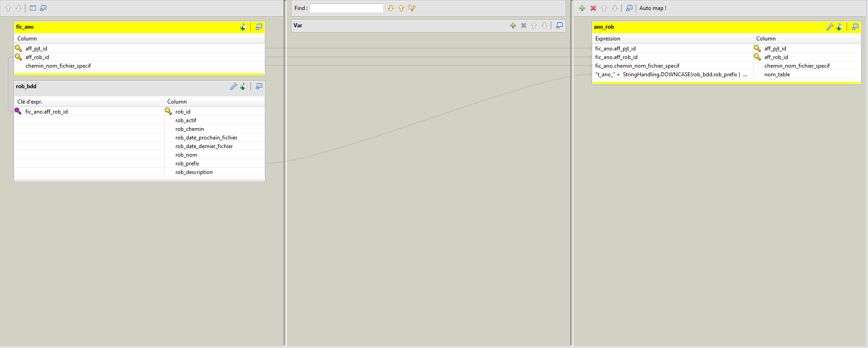Select rob_chemin column
The image size is (868, 348).
[215, 129]
